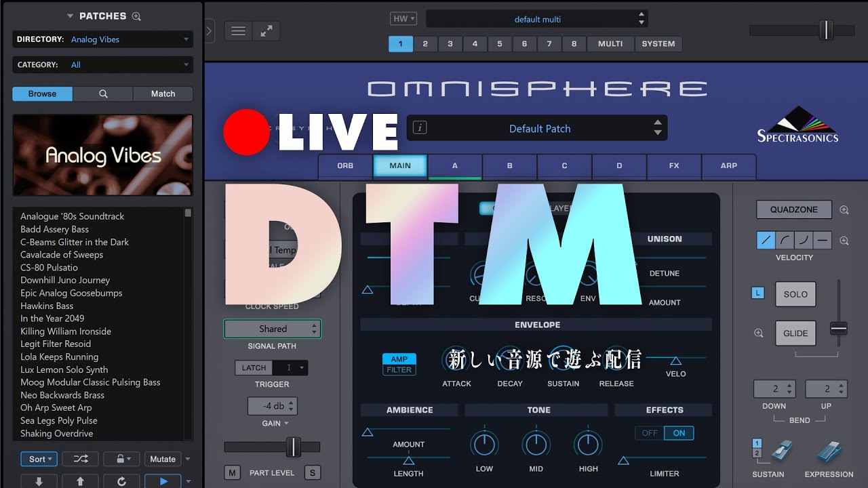Zoom into Glide settings with the magnifier
Screen dimensions: 868x488
pos(759,333)
